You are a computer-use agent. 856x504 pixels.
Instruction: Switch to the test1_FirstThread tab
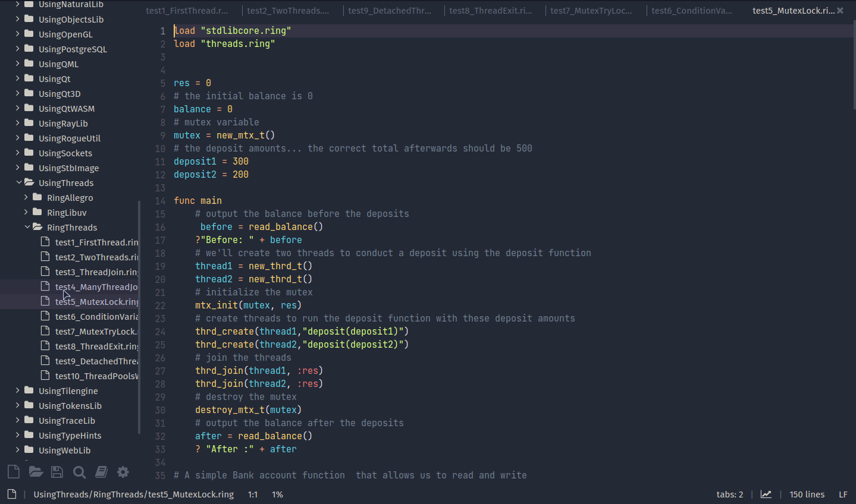pyautogui.click(x=187, y=11)
